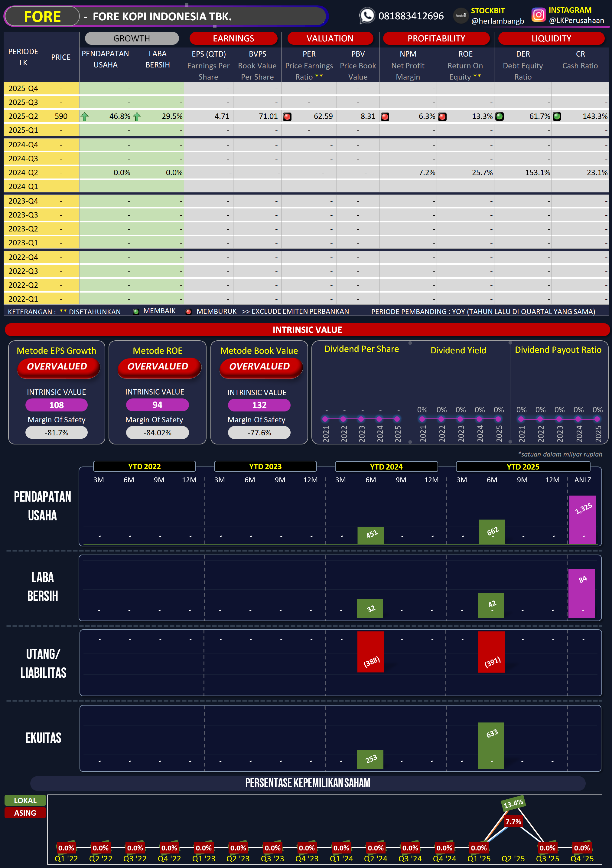Click the purple 84 laba bersih bar
612x868 pixels.
tap(582, 593)
